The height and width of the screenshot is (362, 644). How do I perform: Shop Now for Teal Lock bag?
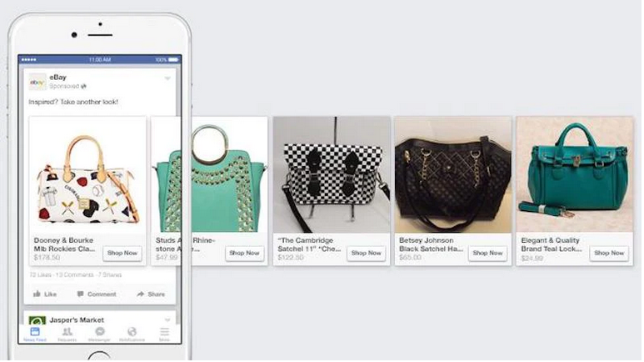tap(609, 253)
